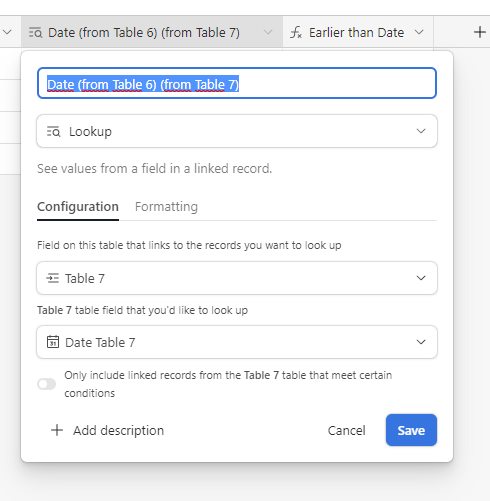The width and height of the screenshot is (490, 501).
Task: Click into the field name input box
Action: click(237, 83)
